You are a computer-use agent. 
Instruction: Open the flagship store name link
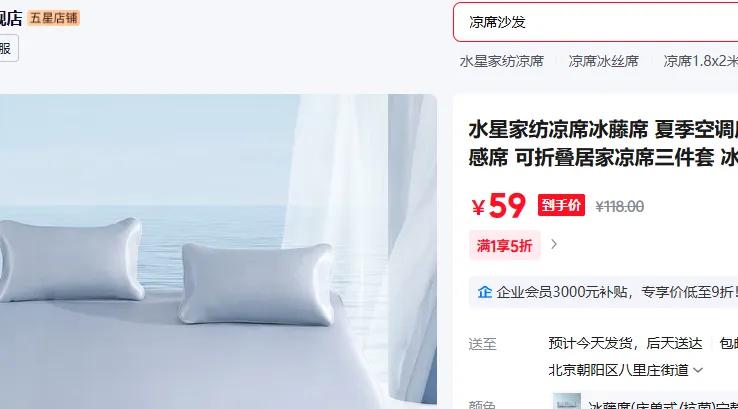[x=10, y=18]
